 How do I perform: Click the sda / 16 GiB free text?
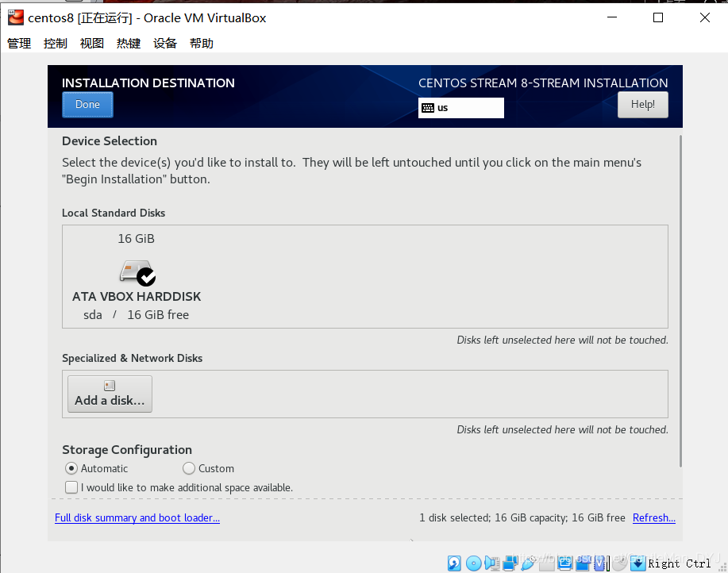point(136,314)
